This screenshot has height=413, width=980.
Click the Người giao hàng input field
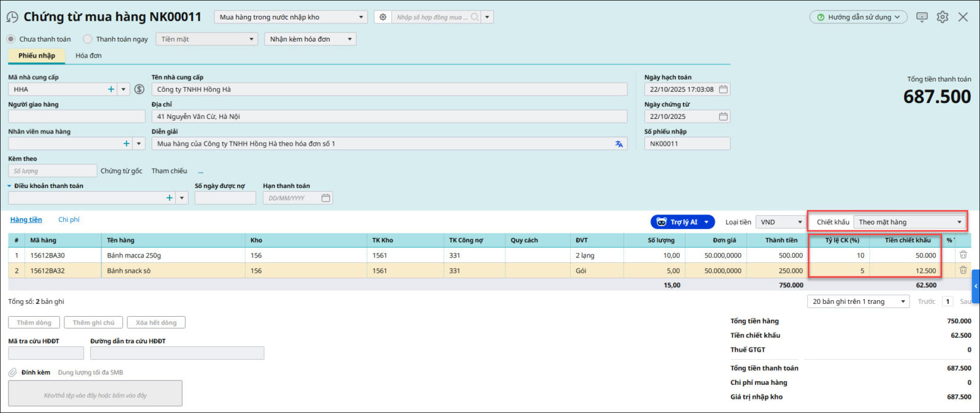pyautogui.click(x=77, y=116)
